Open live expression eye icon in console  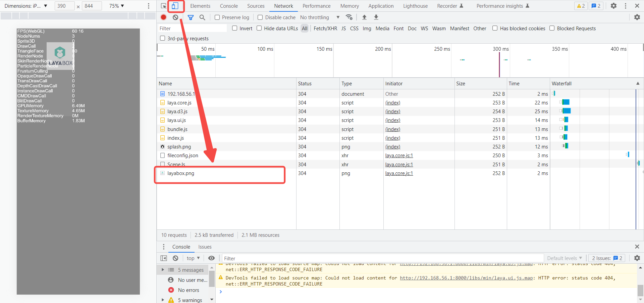(x=211, y=258)
